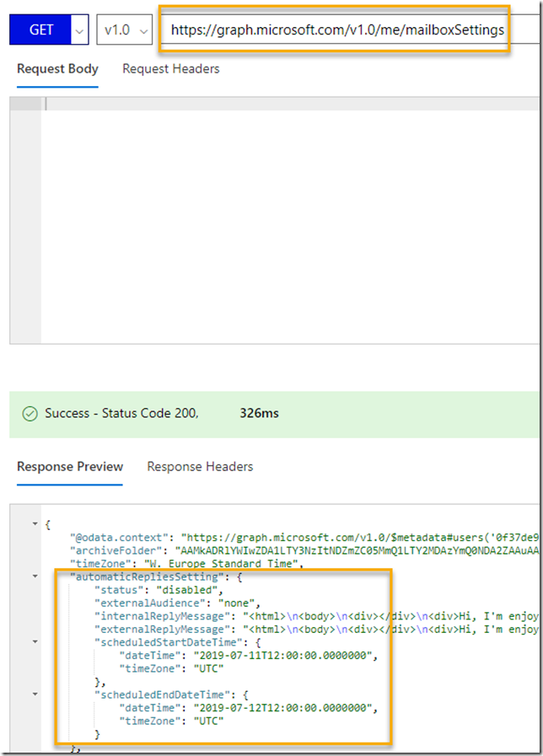Viewport: 543px width, 756px height.
Task: Click the "disabled" status value
Action: [x=187, y=590]
